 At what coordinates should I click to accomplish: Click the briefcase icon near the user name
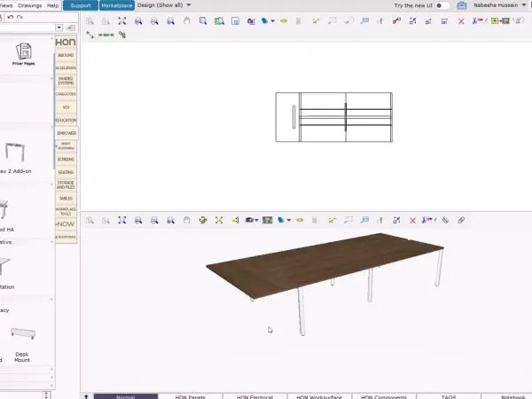point(461,5)
